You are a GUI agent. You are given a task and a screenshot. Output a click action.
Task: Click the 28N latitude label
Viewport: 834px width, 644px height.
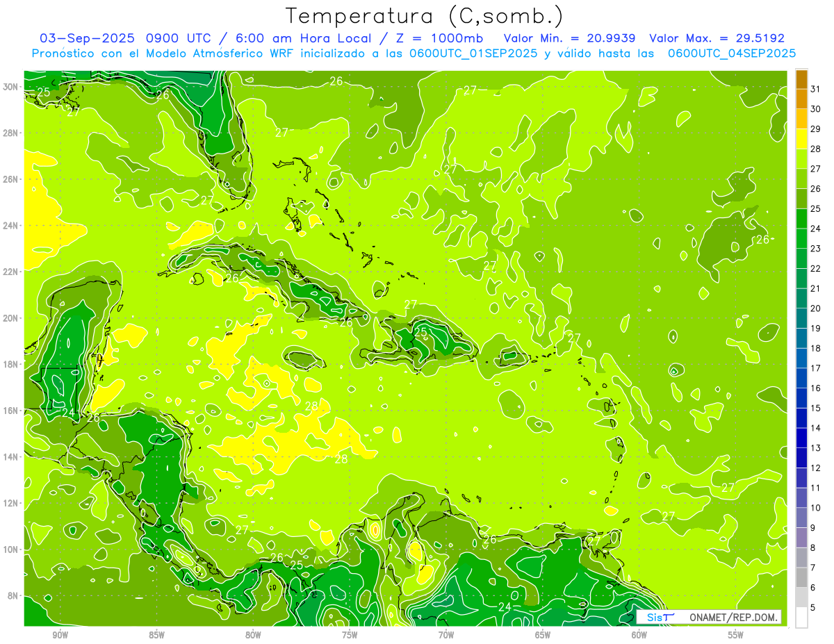click(12, 133)
